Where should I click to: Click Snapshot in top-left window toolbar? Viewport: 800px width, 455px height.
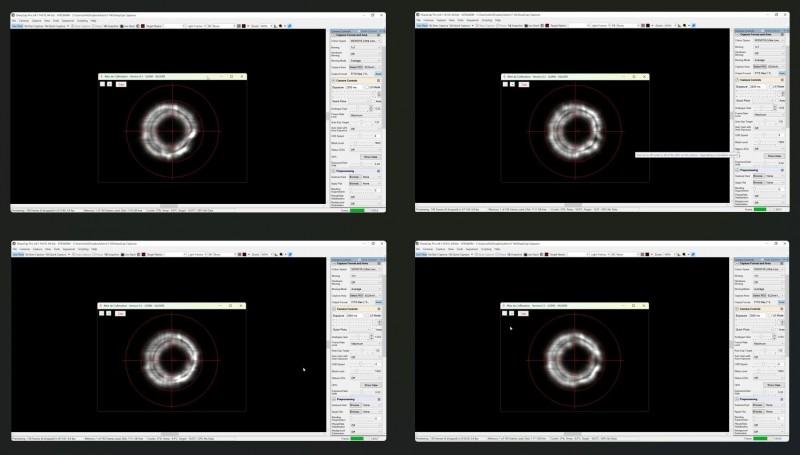coord(111,26)
